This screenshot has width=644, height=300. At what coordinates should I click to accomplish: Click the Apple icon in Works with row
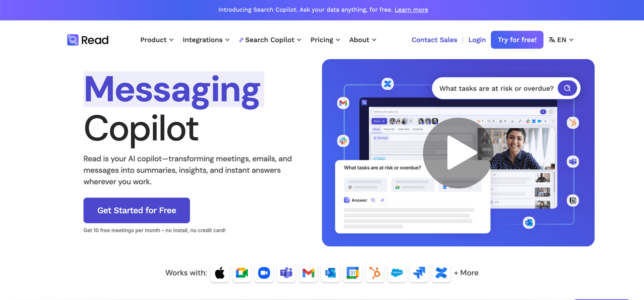pos(220,273)
